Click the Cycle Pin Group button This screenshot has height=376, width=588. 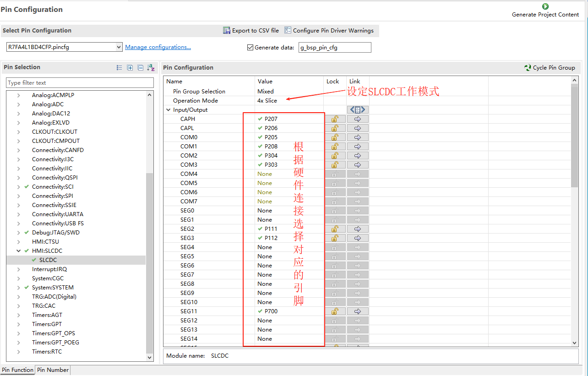[550, 67]
